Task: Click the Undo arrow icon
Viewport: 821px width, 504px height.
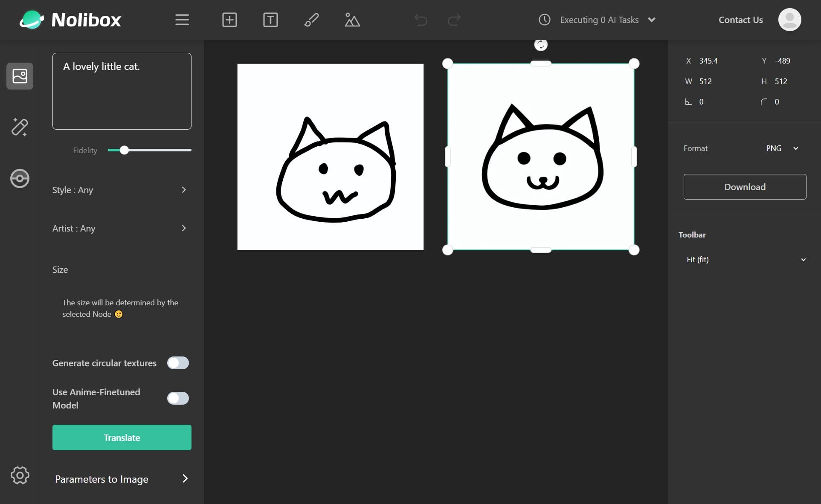Action: tap(421, 20)
